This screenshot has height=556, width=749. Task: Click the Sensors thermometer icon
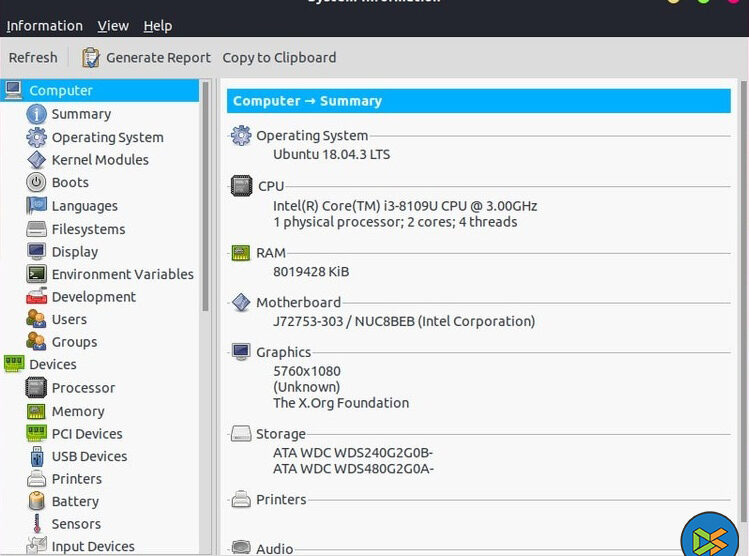(x=36, y=524)
